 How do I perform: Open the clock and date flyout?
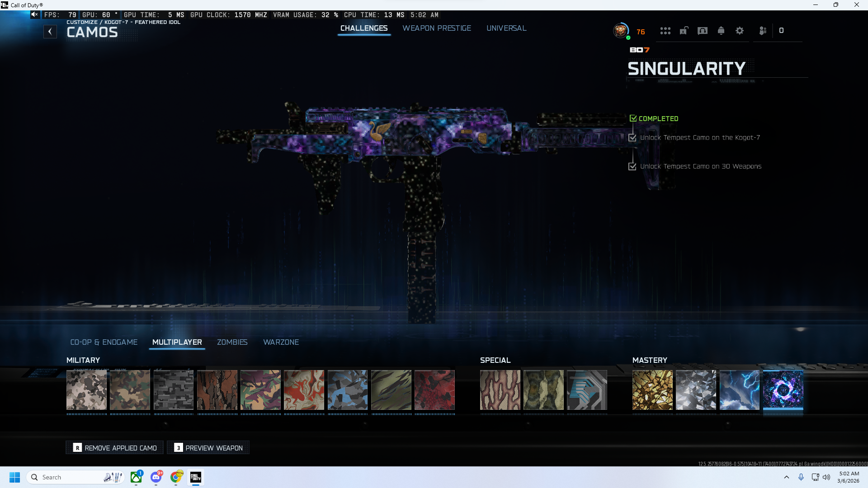[x=849, y=477]
